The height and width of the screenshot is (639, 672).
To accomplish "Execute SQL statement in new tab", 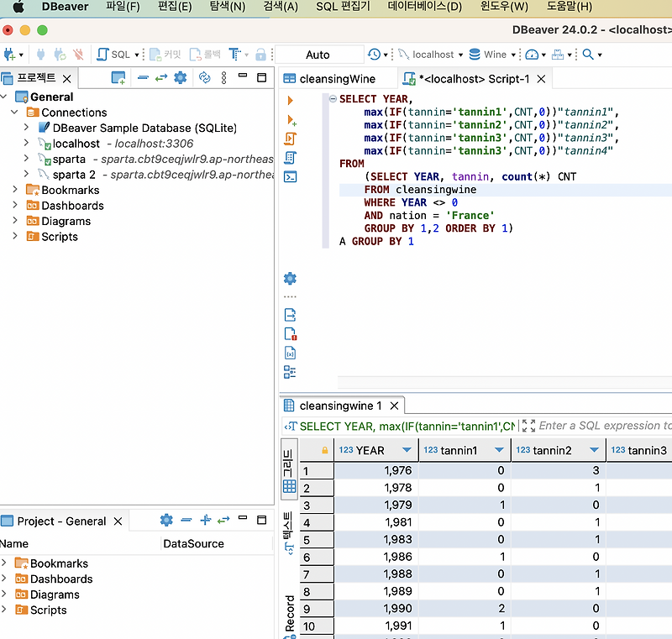I will pos(290,120).
